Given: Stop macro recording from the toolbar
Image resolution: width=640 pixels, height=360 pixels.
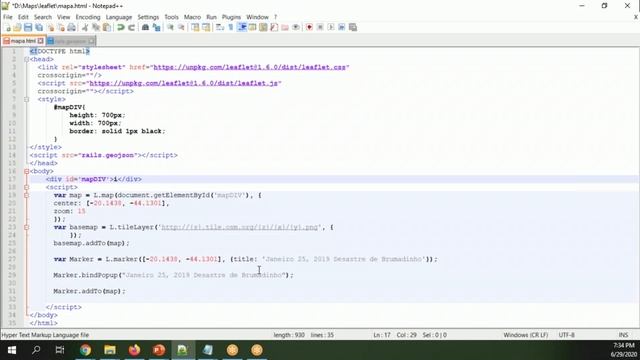Looking at the screenshot, I should 320,27.
